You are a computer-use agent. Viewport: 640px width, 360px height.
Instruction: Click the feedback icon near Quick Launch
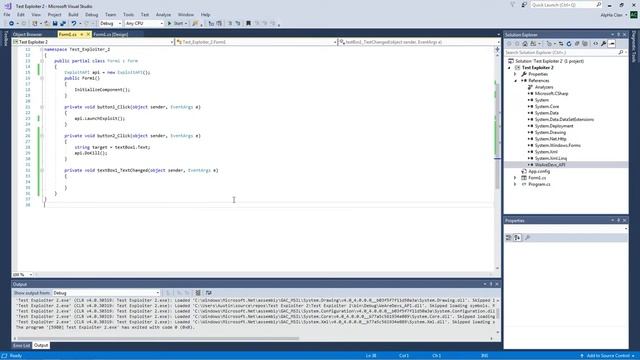click(x=524, y=5)
